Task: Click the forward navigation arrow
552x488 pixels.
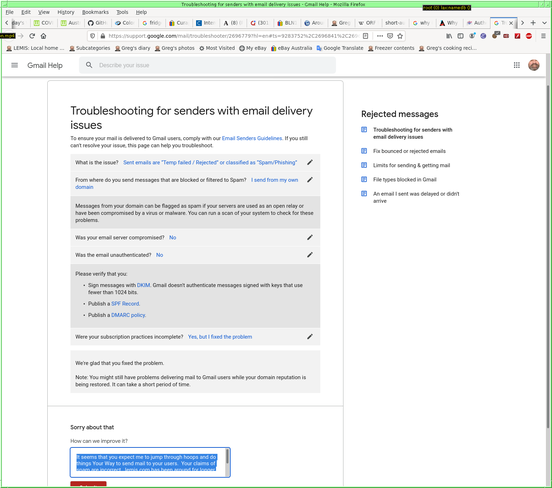Action: (x=21, y=36)
